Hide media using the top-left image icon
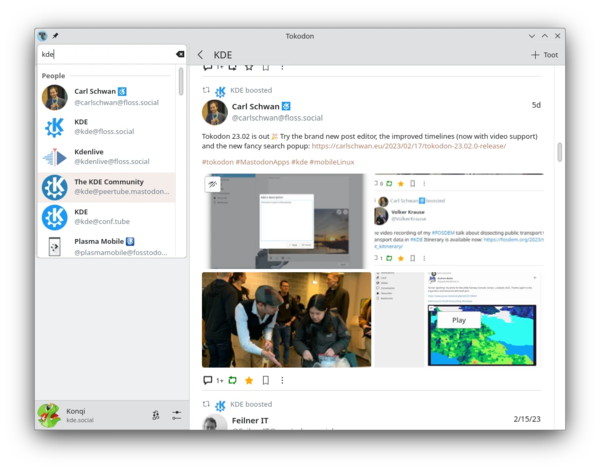Screen dimensions: 600x471 coord(213,185)
